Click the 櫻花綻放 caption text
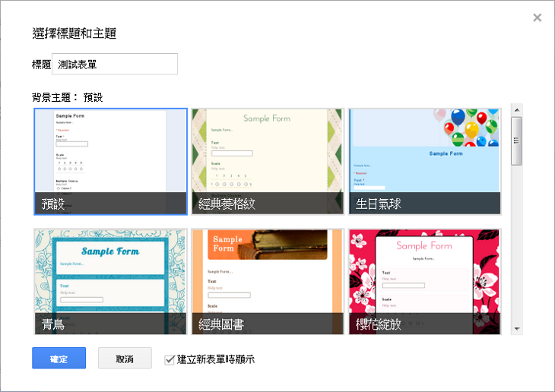This screenshot has width=555, height=392. click(379, 324)
